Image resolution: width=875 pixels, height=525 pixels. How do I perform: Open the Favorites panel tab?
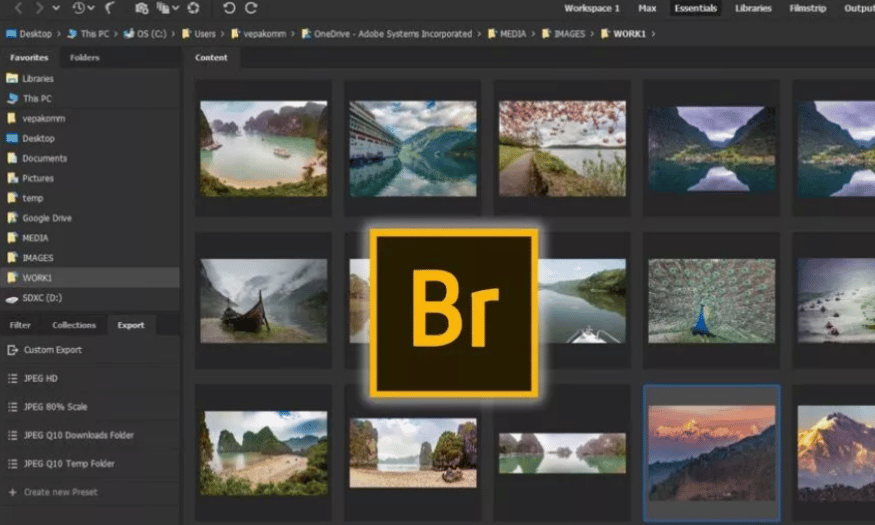(29, 57)
